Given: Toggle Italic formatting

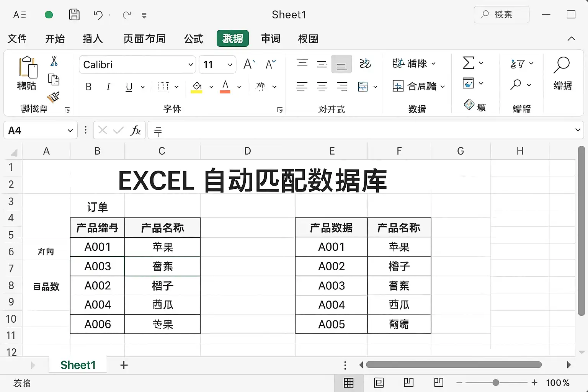Looking at the screenshot, I should click(108, 87).
